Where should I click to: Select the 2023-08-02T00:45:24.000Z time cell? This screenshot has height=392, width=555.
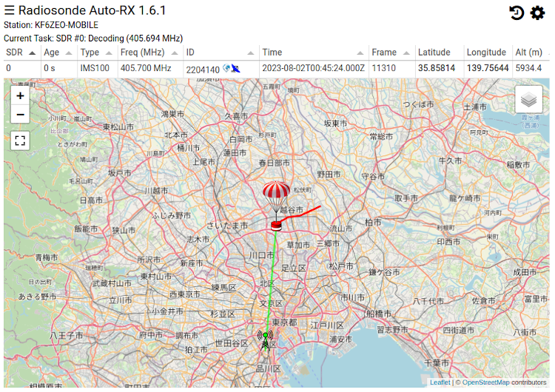[x=313, y=68]
